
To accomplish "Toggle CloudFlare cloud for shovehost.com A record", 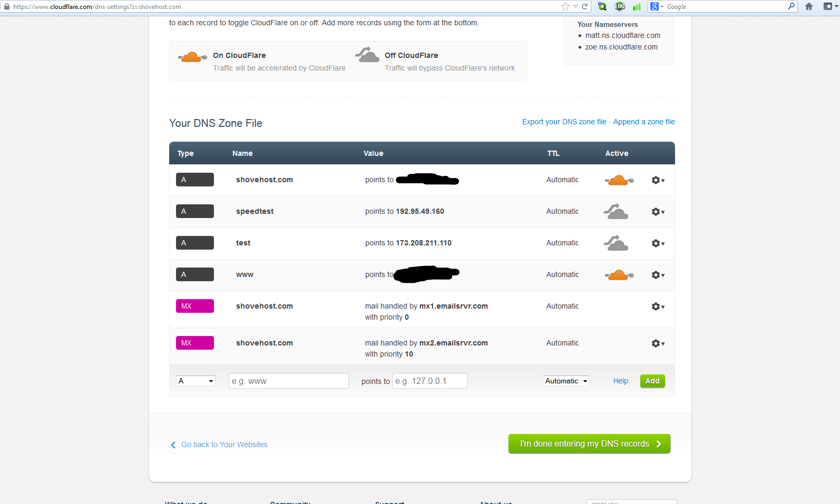I will pyautogui.click(x=619, y=180).
